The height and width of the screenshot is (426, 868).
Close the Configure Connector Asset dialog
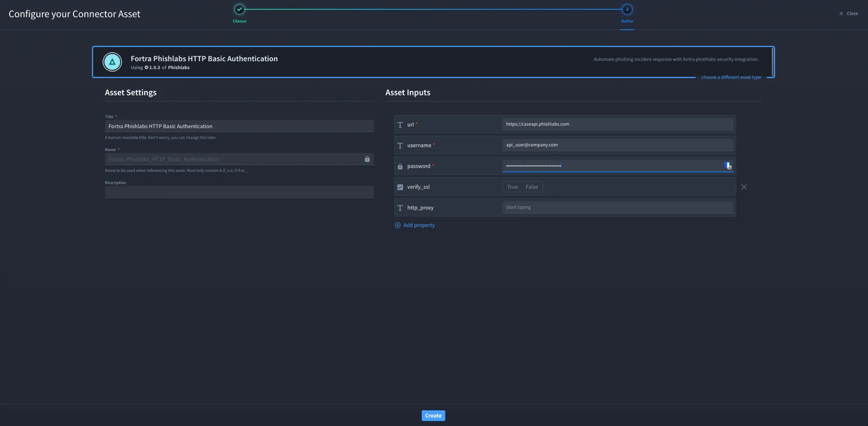tap(849, 14)
